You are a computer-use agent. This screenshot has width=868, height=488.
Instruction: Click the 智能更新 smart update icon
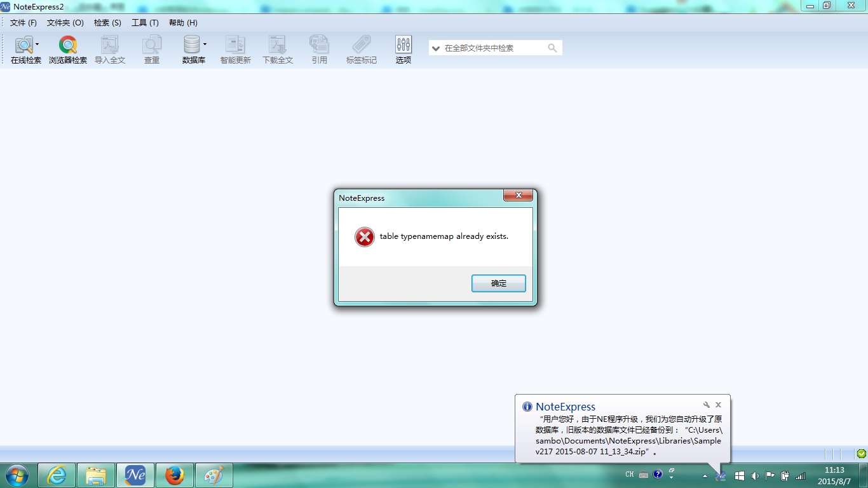point(236,45)
